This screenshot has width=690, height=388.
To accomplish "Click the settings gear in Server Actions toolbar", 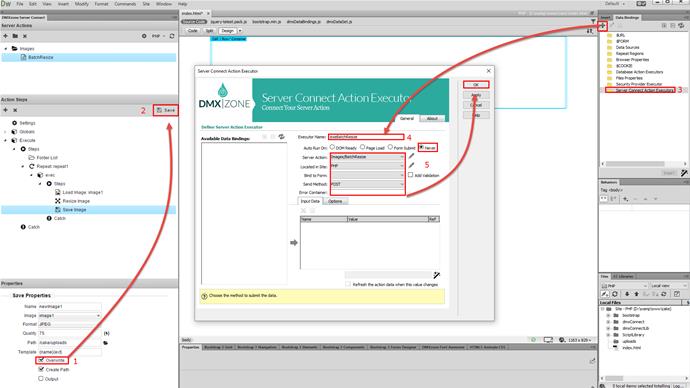I will pos(144,36).
